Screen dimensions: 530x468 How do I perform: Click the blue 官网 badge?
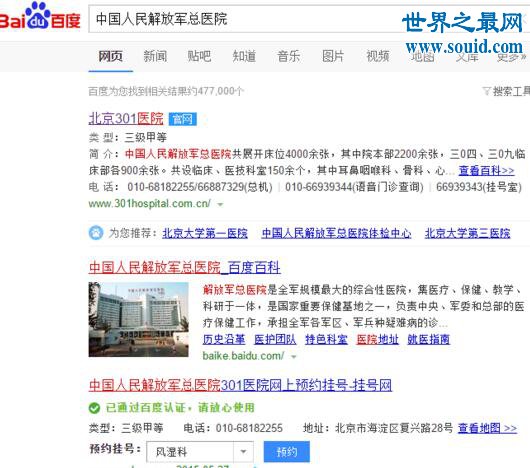[183, 119]
